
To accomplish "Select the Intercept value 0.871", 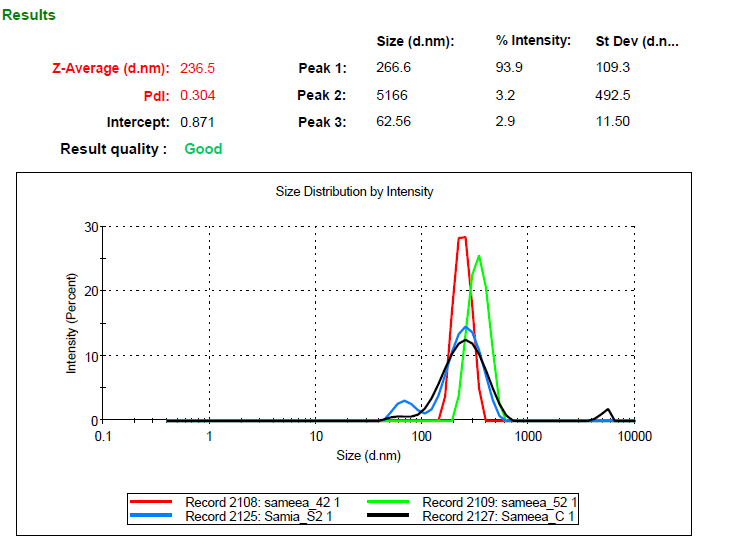I will [197, 122].
